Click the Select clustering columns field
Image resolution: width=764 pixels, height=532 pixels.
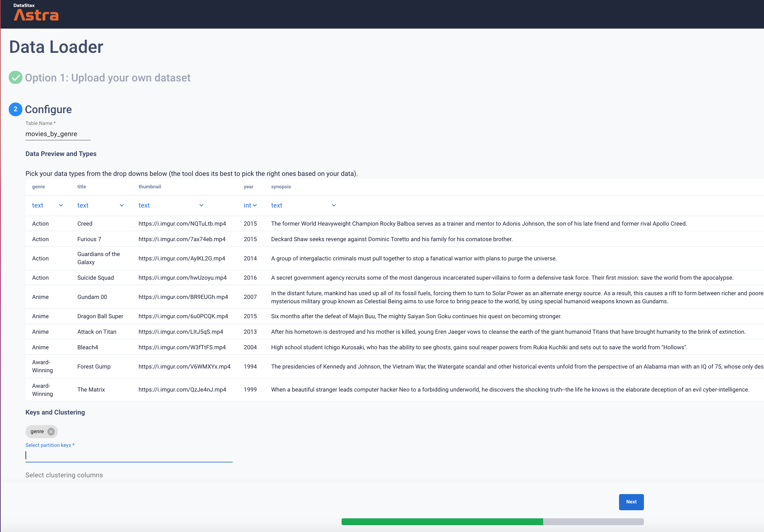[64, 475]
